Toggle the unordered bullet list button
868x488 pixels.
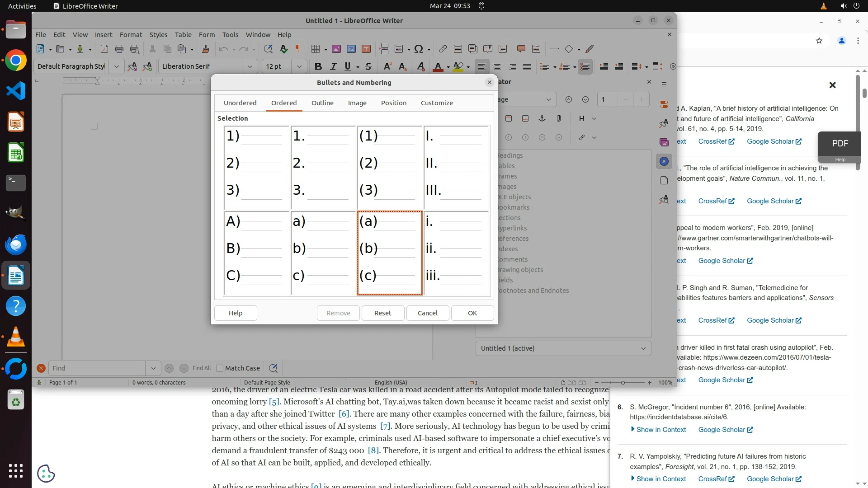[544, 66]
